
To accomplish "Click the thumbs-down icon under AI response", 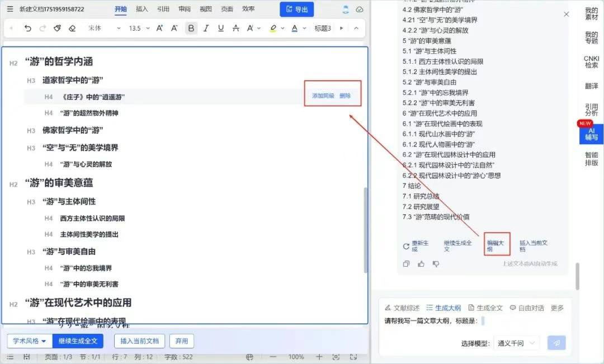I will 436,264.
